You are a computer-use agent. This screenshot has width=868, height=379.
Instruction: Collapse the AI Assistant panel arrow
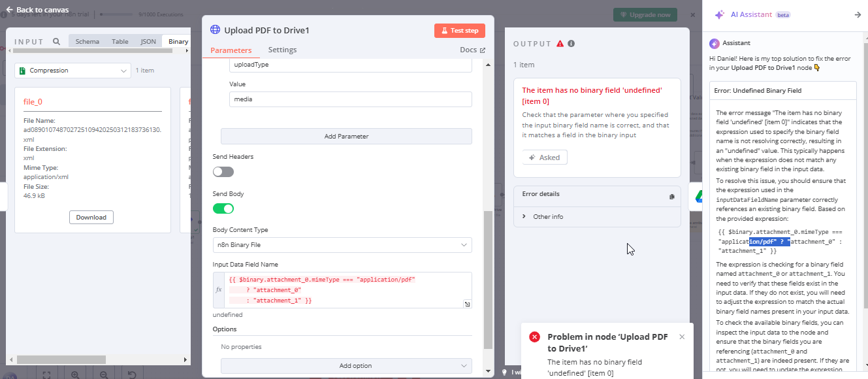click(x=858, y=15)
